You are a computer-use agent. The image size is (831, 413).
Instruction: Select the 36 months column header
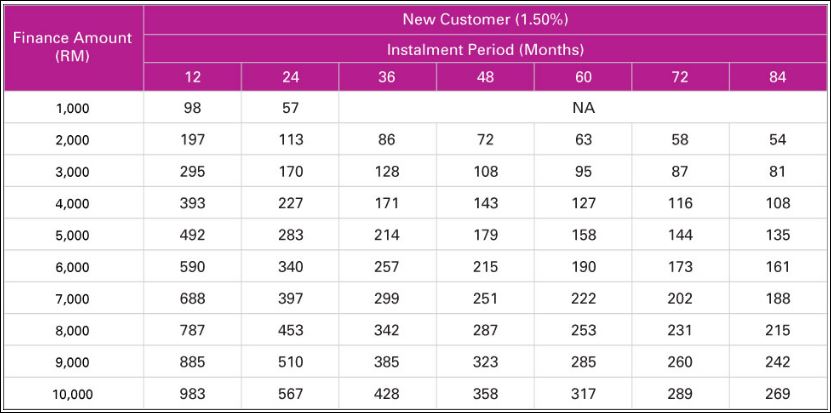(x=387, y=77)
